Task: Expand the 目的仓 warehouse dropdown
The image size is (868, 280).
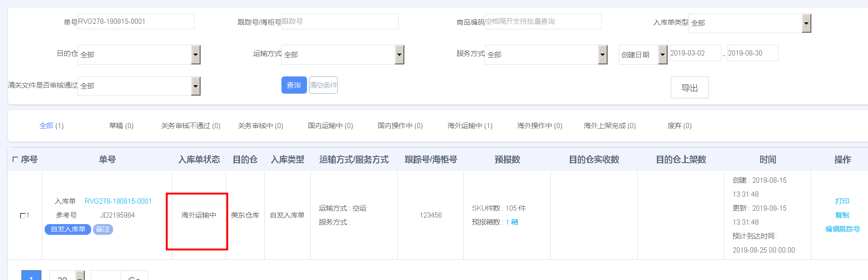Action: pos(139,55)
